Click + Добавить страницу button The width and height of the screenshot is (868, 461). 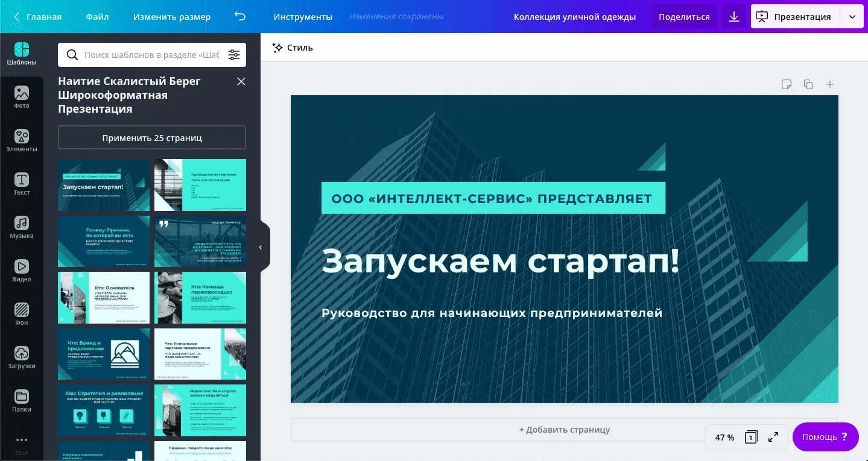point(565,430)
